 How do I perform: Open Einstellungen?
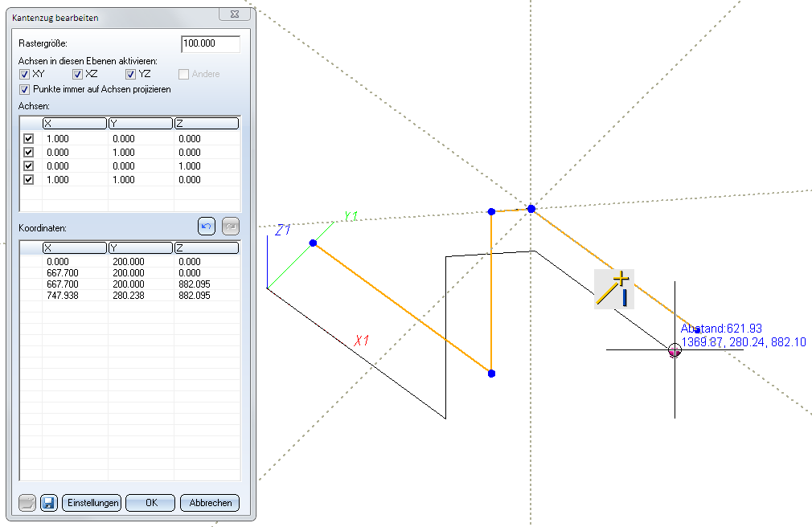91,503
